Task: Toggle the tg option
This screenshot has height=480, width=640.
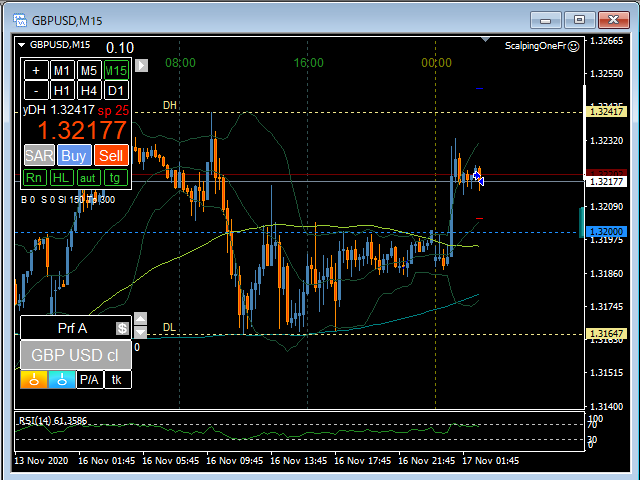Action: click(116, 178)
